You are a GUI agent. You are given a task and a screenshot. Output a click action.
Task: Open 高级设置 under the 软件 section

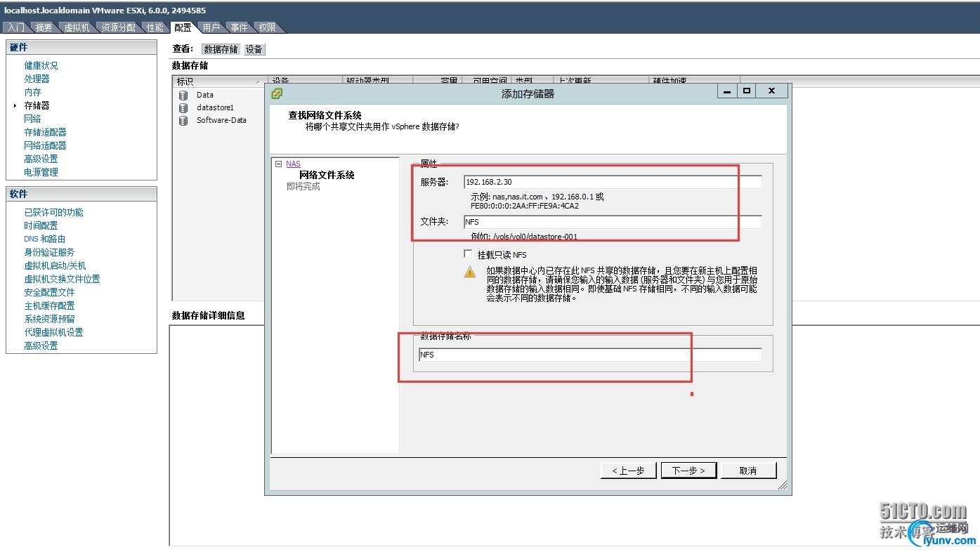pyautogui.click(x=41, y=346)
